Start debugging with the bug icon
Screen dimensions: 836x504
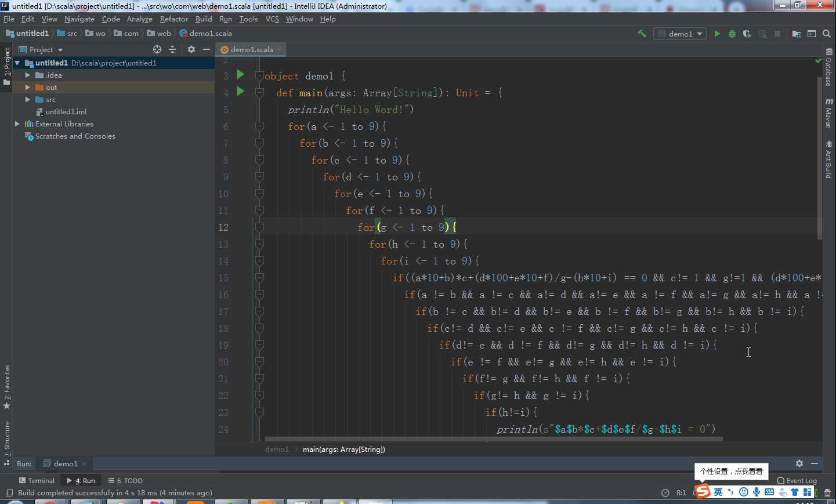[732, 34]
